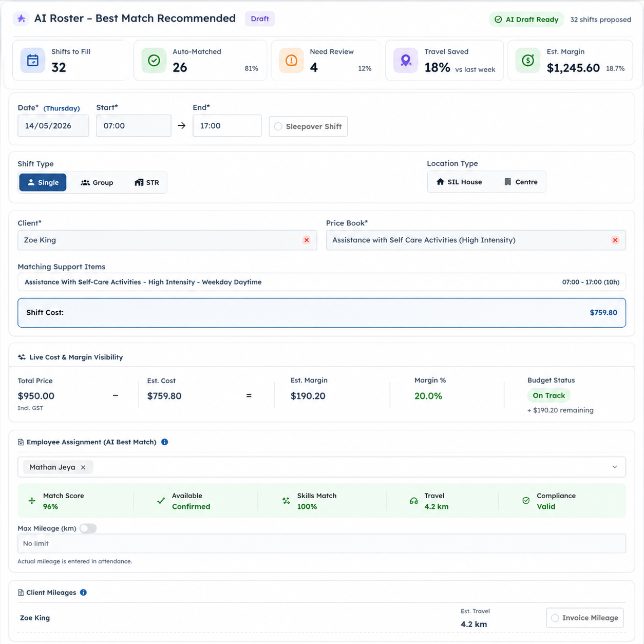
Task: Clear the Zoe King client selection
Action: 307,240
